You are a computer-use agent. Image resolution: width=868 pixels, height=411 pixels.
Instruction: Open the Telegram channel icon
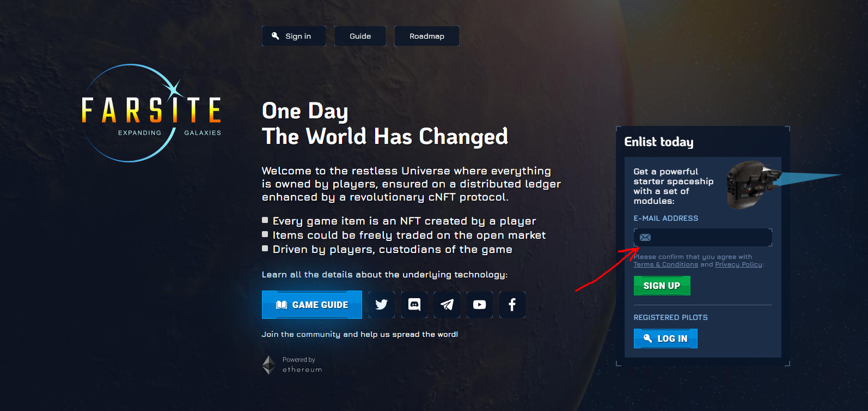(447, 305)
